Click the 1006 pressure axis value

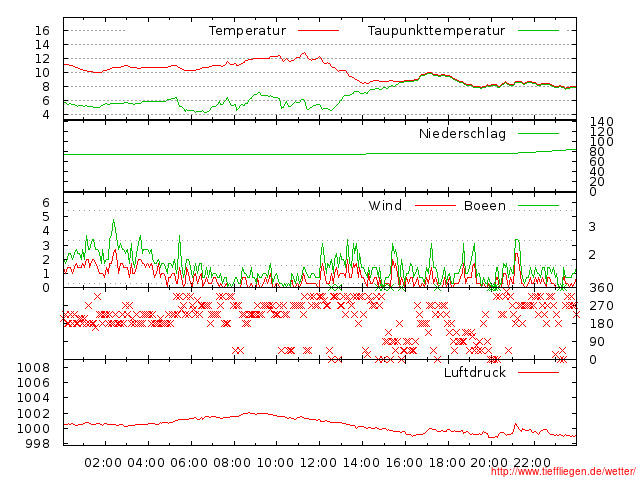pos(33,383)
